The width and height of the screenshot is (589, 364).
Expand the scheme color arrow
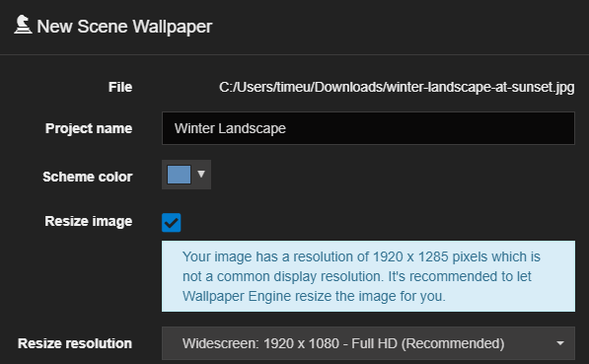coord(201,175)
